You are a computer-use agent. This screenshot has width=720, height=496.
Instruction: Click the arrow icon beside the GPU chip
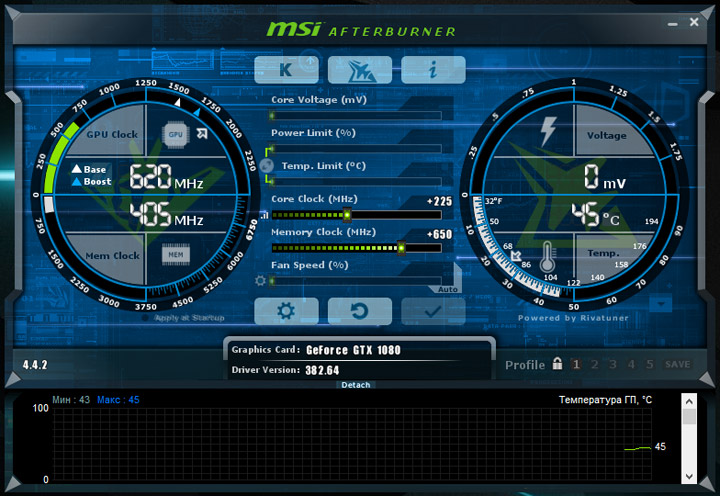(202, 134)
